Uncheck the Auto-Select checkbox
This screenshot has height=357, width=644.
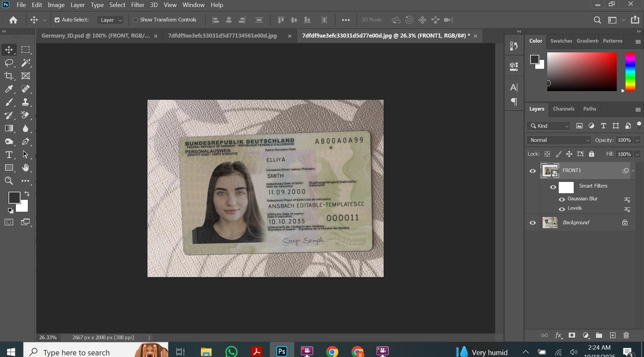click(x=57, y=20)
